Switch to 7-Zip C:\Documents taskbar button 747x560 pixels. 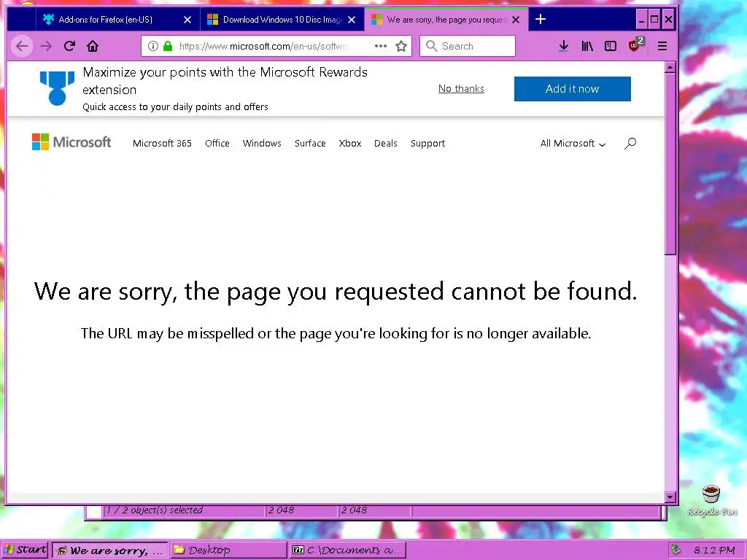coord(347,550)
